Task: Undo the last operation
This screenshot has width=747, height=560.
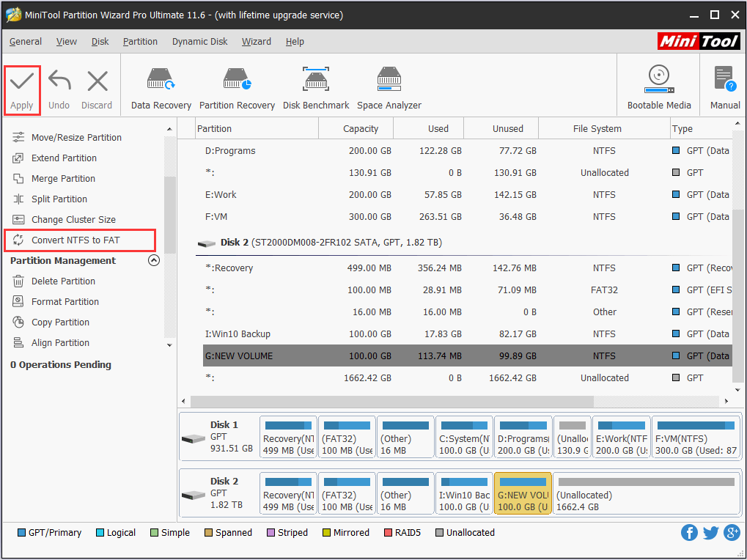Action: (x=59, y=90)
